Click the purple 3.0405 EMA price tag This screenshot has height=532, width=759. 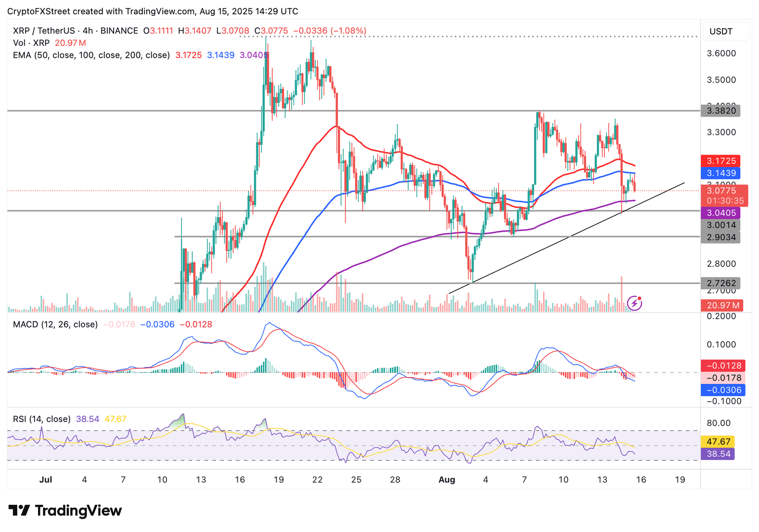tap(721, 213)
